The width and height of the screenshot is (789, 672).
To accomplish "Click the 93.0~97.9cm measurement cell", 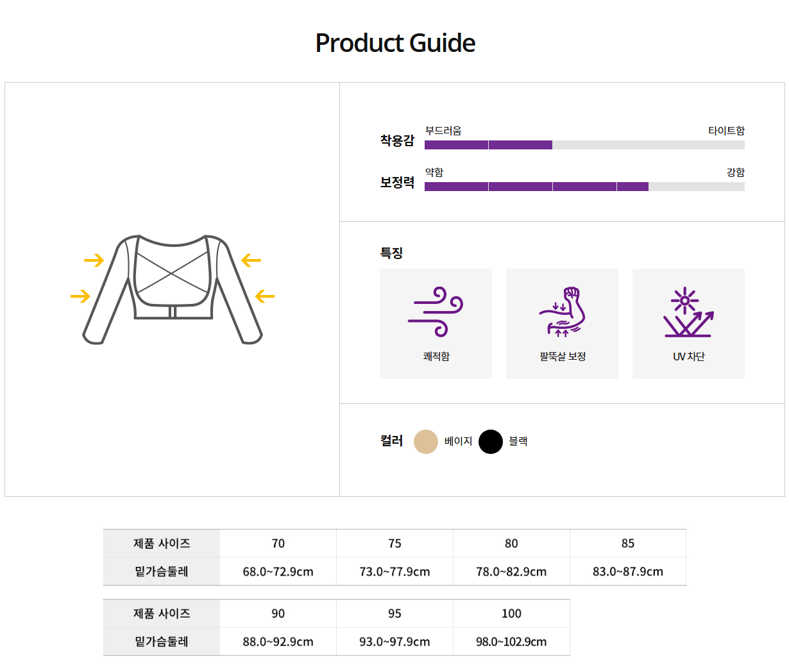I will (x=394, y=642).
